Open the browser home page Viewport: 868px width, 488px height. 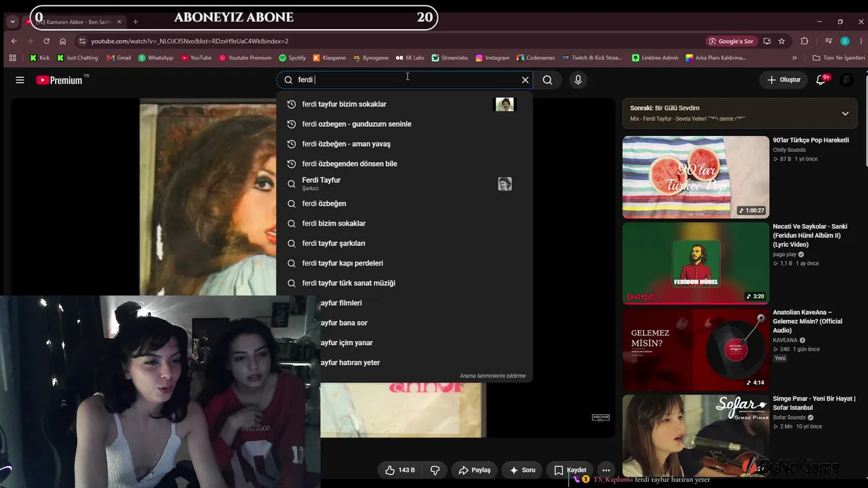click(62, 41)
